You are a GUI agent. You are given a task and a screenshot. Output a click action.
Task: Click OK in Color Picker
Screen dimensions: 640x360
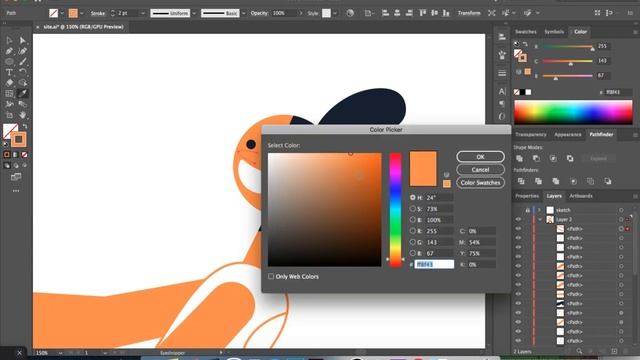(480, 157)
